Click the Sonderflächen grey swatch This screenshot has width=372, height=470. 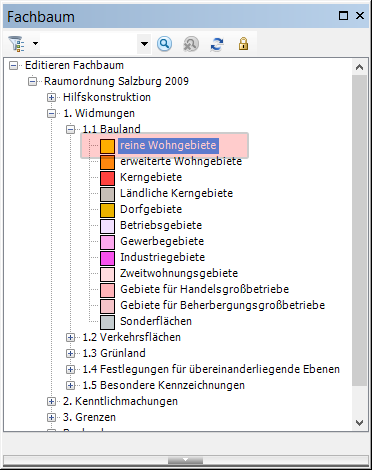(x=107, y=322)
